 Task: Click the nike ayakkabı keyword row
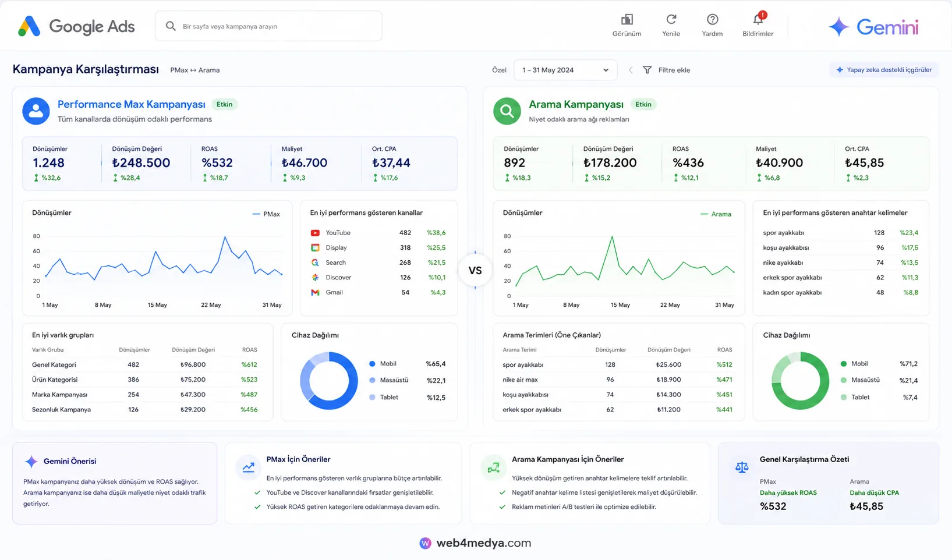tap(840, 263)
